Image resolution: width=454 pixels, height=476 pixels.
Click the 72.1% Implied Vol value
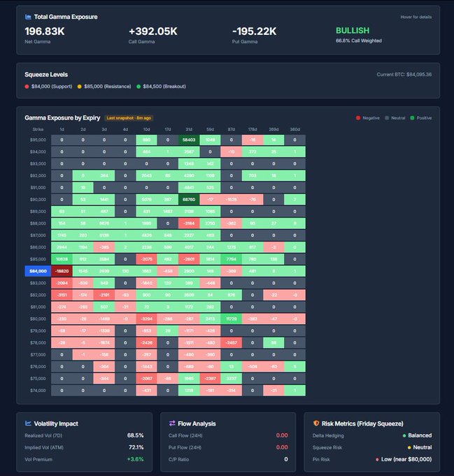click(136, 447)
